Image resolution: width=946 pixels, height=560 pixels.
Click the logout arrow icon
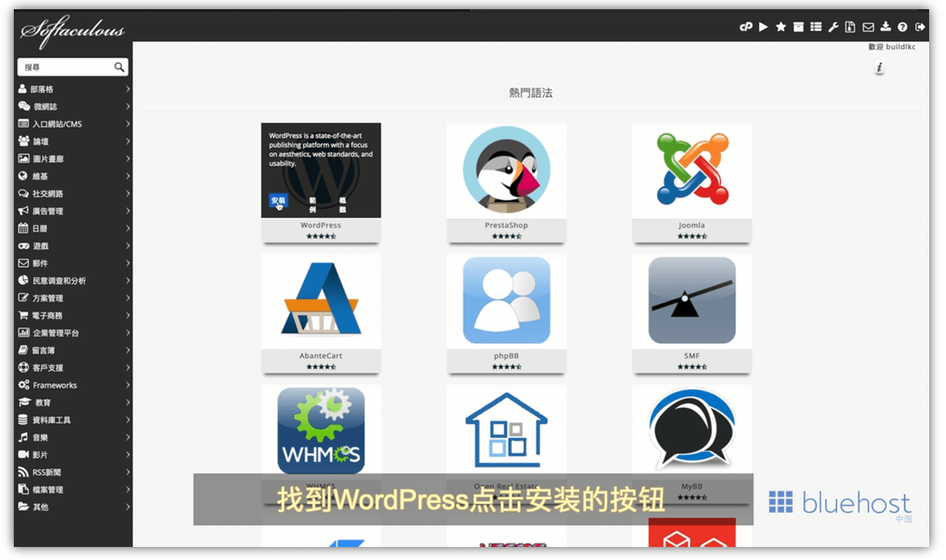click(920, 27)
